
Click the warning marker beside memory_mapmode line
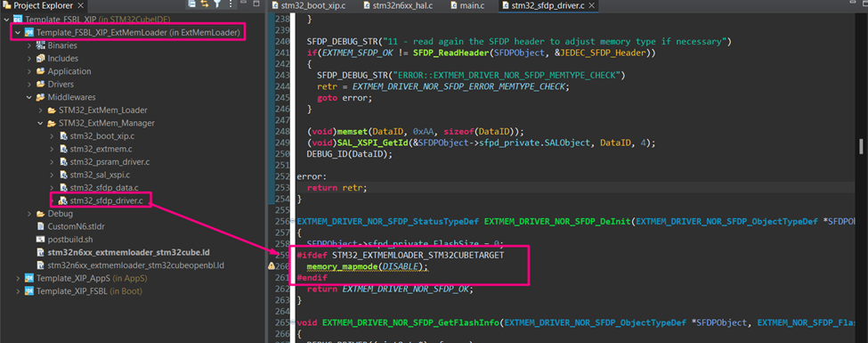coord(272,266)
